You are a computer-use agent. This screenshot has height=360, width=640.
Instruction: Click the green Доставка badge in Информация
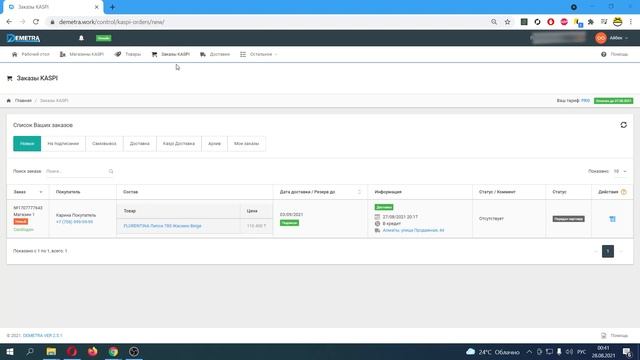coord(384,207)
